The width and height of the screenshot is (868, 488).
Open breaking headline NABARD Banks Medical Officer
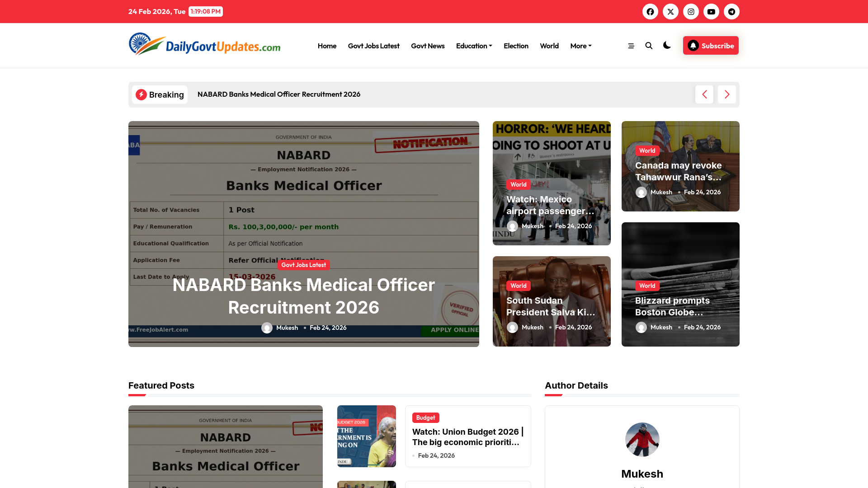click(x=279, y=94)
